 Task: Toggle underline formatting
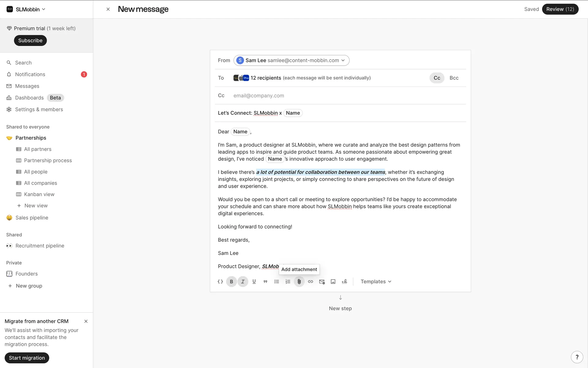[x=254, y=282]
